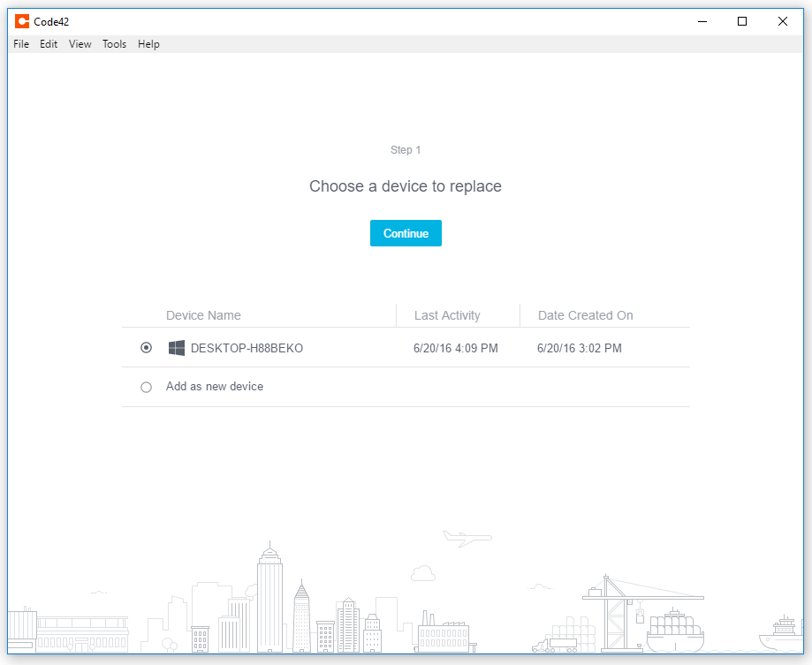Choose DESKTOP-H88BEKO as the device to replace
The width and height of the screenshot is (812, 665).
(x=146, y=348)
